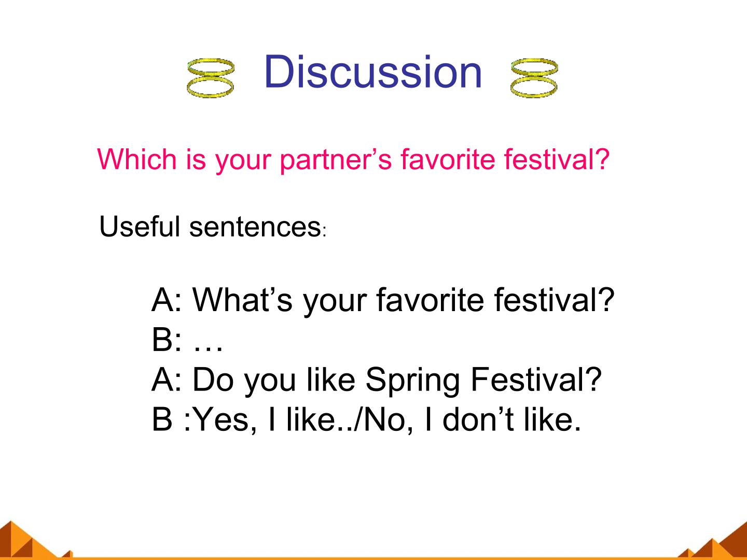Click the right gold rings icon
Viewport: 747px width, 560px height.
[x=534, y=78]
